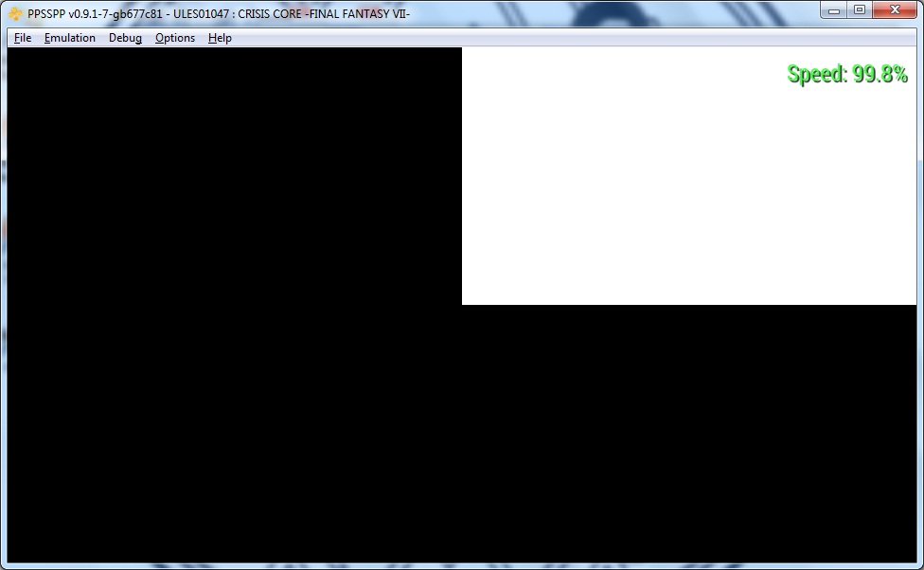The height and width of the screenshot is (570, 924).
Task: Click the left border of the window
Action: coord(3,303)
